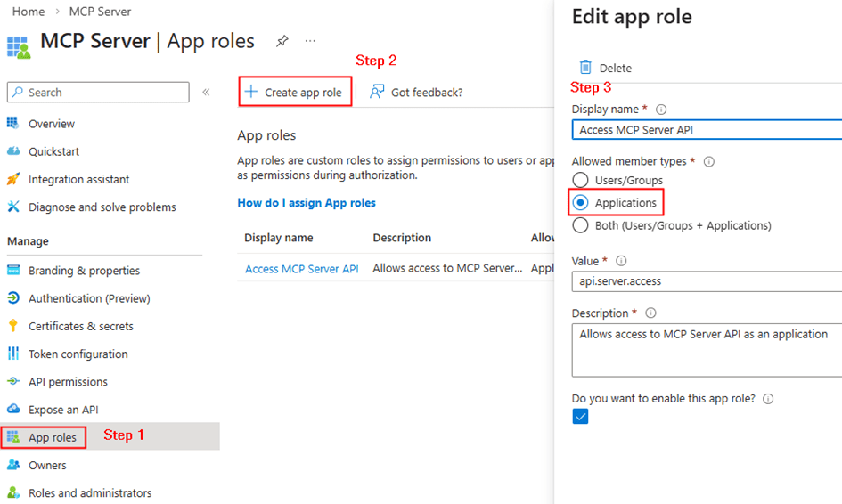Image resolution: width=842 pixels, height=504 pixels.
Task: Open App roles in the sidebar
Action: [53, 437]
